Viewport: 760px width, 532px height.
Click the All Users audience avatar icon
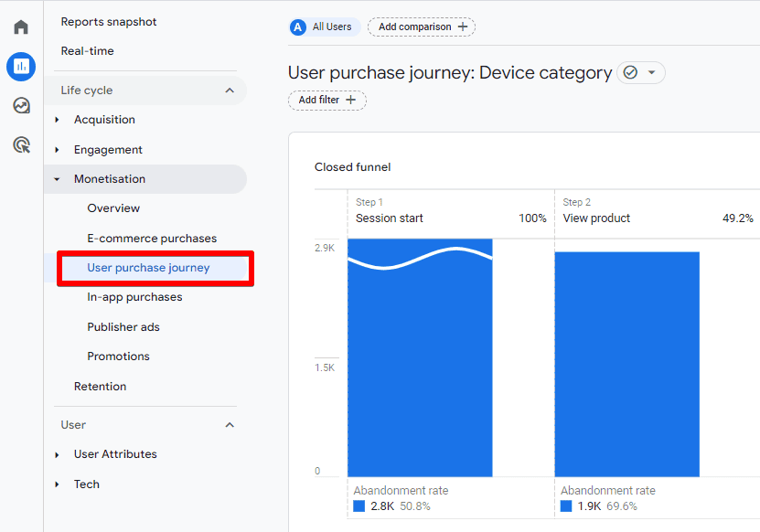[x=297, y=27]
